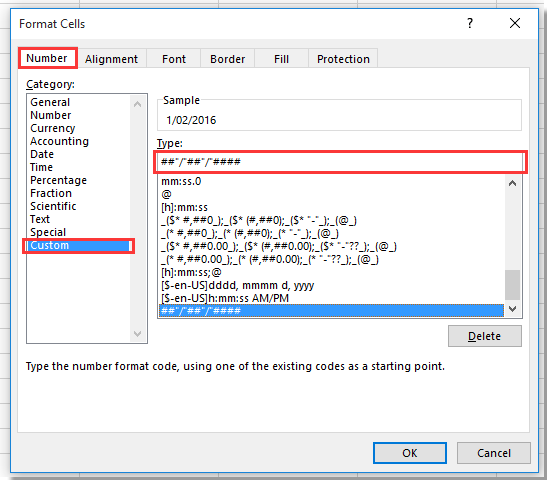Pick the mm:ss.0 format code
The image size is (547, 480).
coord(181,181)
